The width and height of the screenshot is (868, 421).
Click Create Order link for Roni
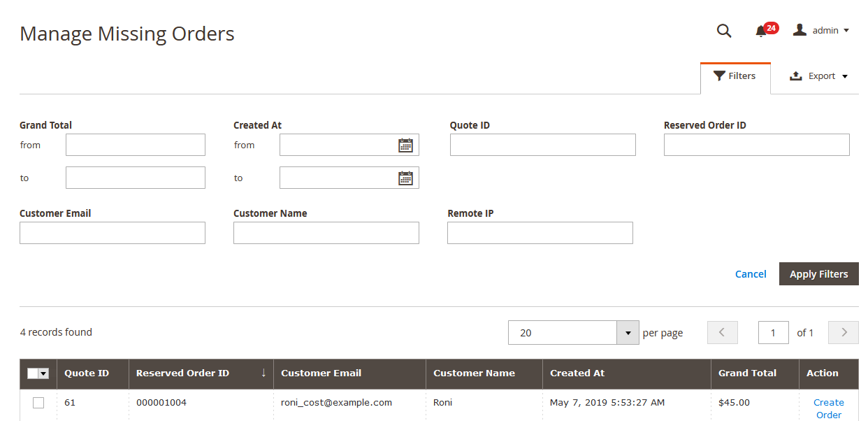click(828, 408)
